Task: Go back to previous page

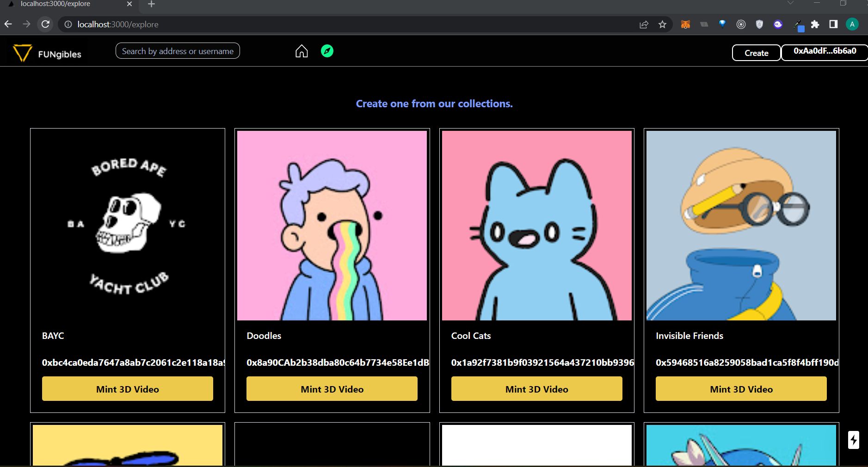Action: (8, 24)
